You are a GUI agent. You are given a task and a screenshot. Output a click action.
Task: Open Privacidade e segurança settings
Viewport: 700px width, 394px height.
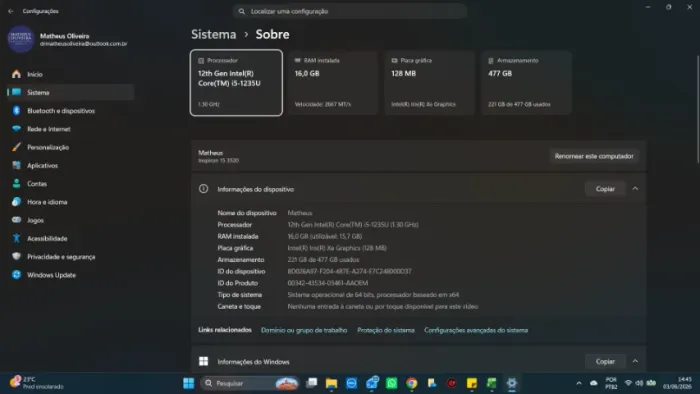coord(71,257)
